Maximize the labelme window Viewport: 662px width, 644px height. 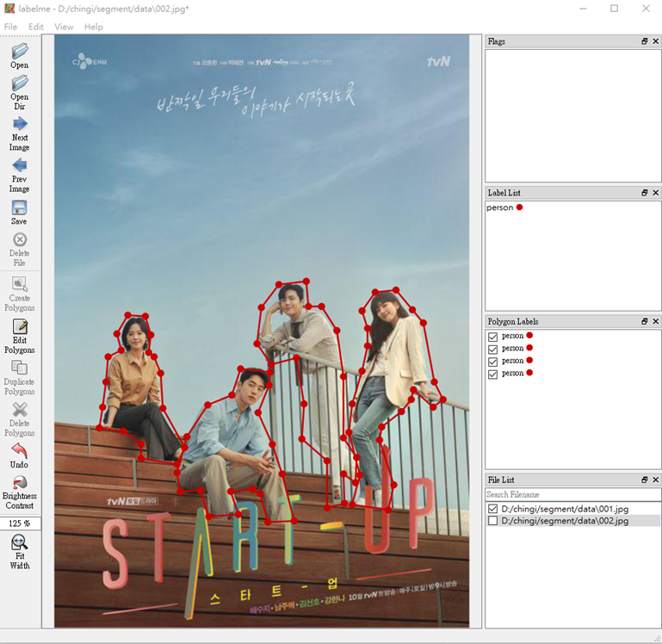coord(615,9)
